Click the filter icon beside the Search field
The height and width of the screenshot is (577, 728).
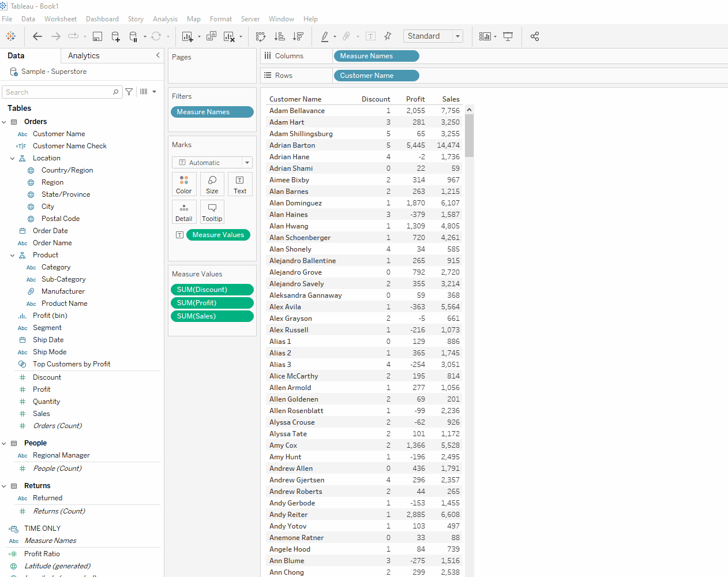tap(129, 92)
